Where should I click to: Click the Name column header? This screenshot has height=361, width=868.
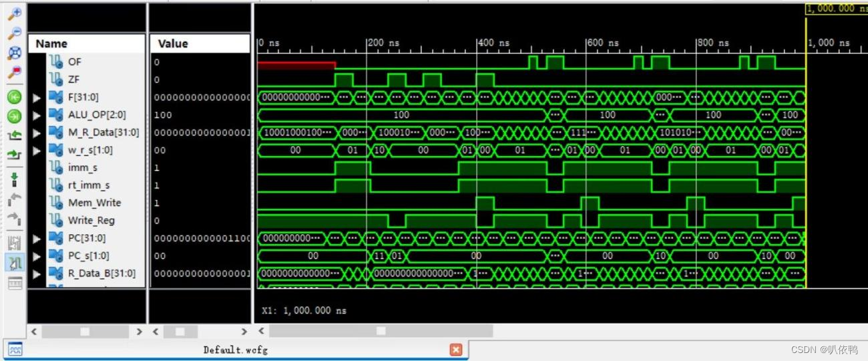[87, 43]
